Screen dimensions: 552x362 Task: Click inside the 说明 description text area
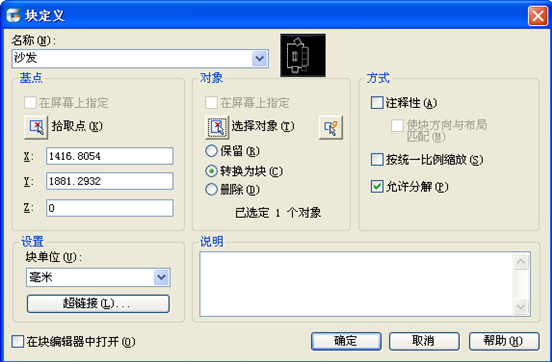click(x=356, y=284)
